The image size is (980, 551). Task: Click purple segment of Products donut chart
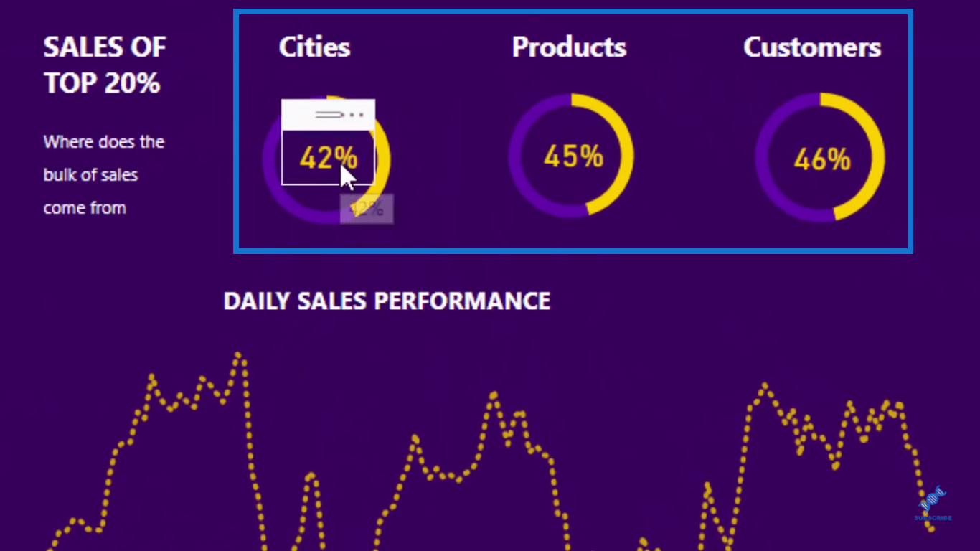tap(517, 155)
